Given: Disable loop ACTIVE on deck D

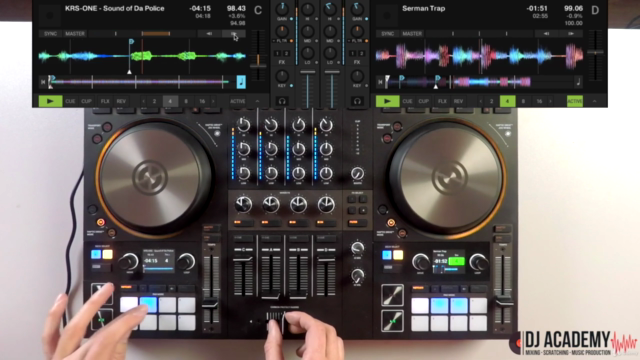Looking at the screenshot, I should (x=575, y=101).
